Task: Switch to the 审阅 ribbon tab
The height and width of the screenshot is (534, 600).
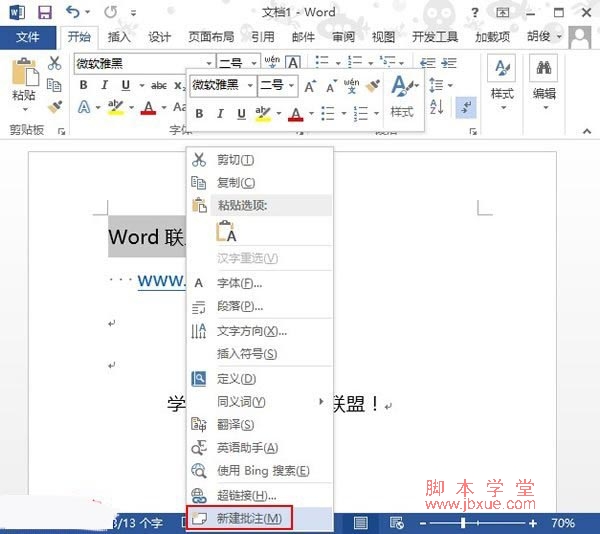Action: (x=343, y=37)
